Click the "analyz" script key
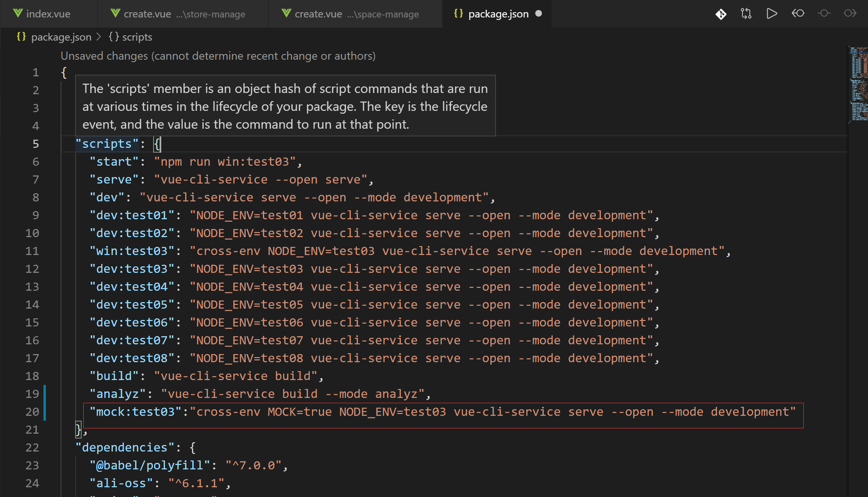 (x=118, y=394)
